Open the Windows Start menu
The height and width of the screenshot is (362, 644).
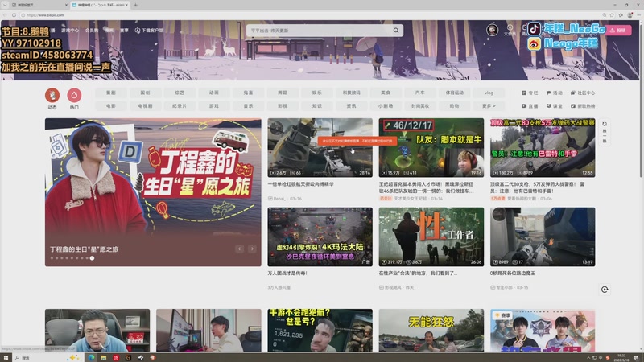(x=6, y=358)
